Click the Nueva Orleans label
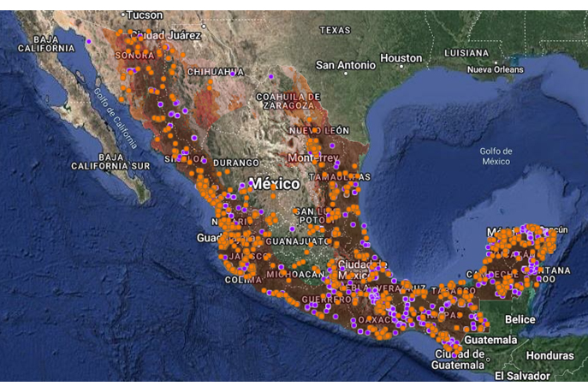This screenshot has height=392, width=588. coord(495,70)
